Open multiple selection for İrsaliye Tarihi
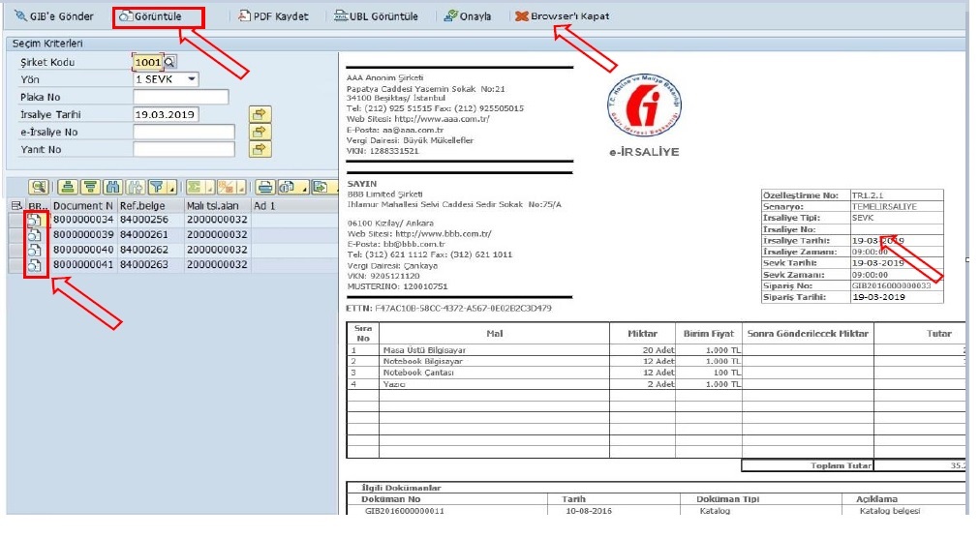 click(259, 114)
